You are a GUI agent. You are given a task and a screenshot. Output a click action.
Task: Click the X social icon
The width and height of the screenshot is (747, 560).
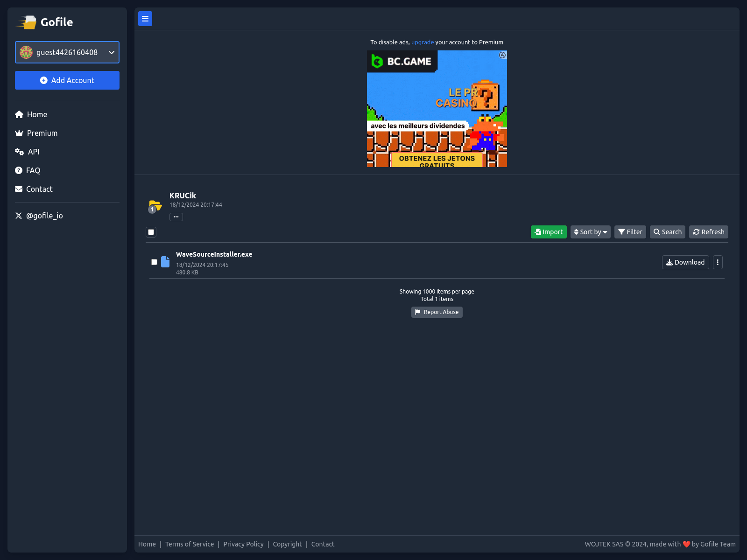19,216
